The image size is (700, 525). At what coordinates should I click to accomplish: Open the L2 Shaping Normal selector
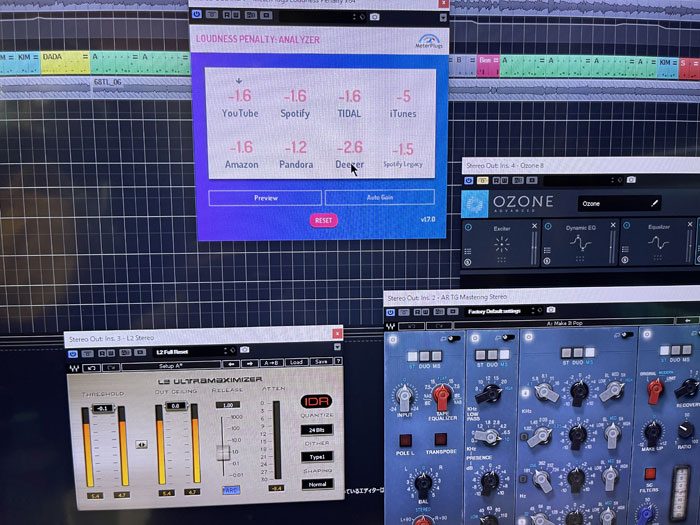(317, 484)
